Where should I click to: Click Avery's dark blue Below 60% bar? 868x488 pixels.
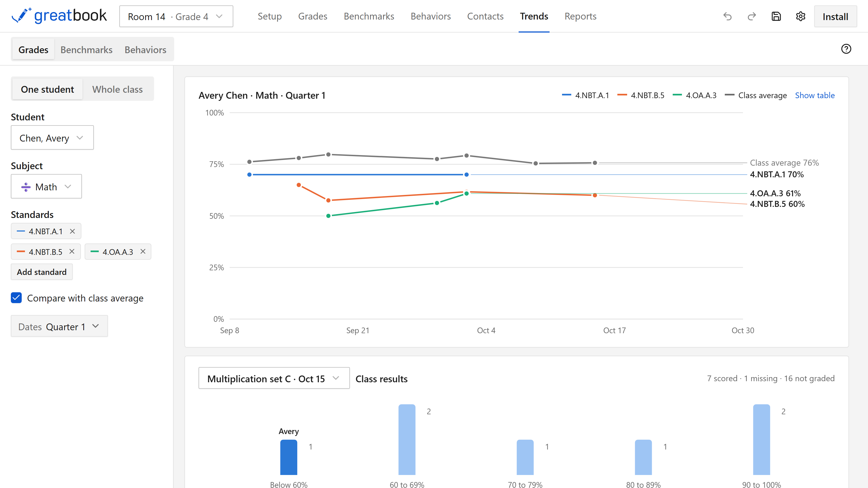click(x=288, y=457)
